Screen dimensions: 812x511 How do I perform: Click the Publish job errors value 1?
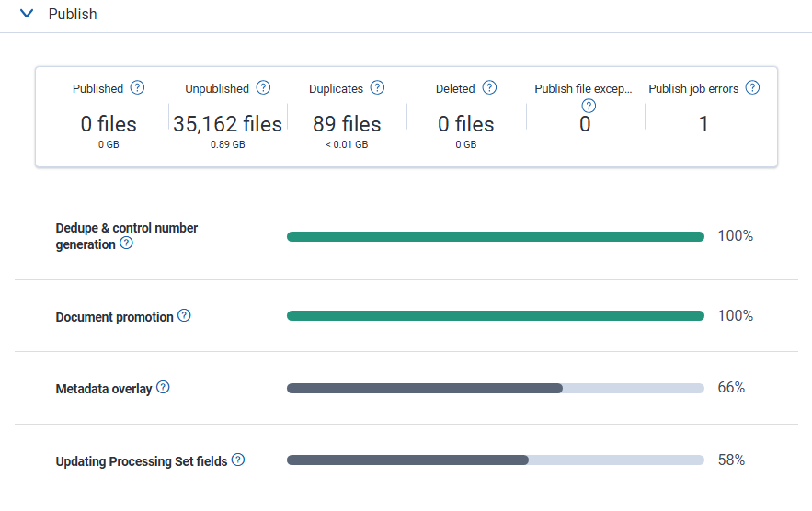[703, 124]
